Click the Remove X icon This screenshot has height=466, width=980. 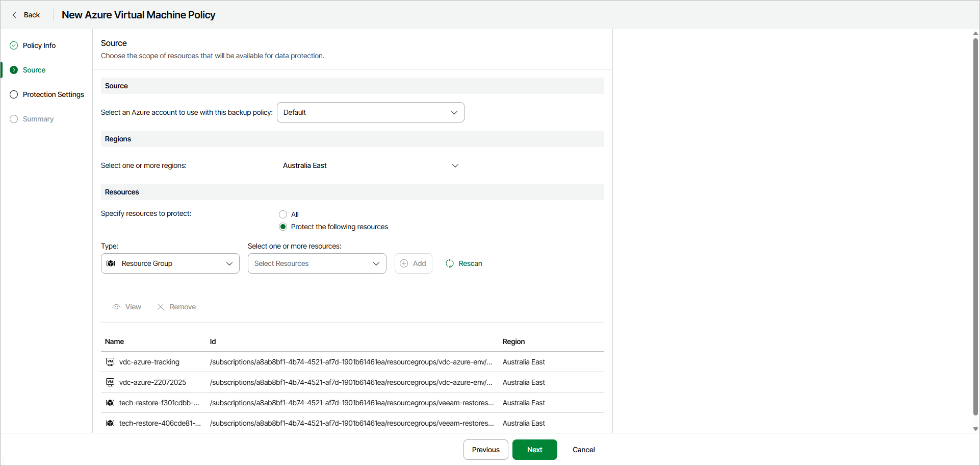161,307
